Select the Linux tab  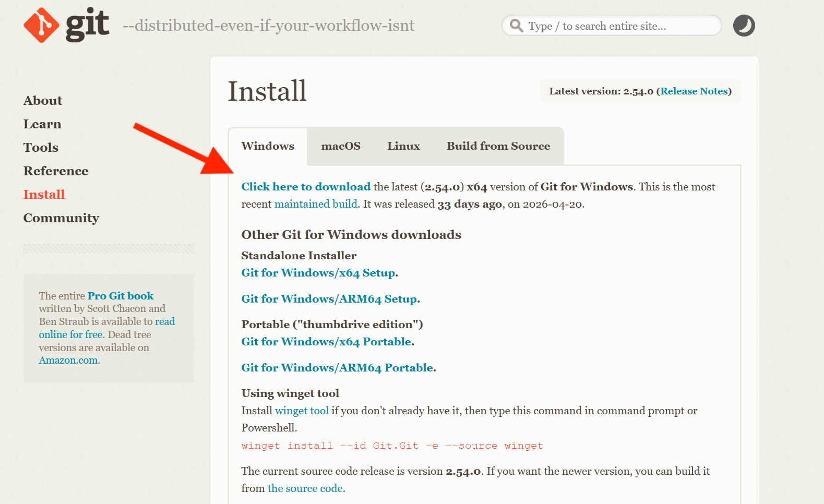tap(403, 146)
